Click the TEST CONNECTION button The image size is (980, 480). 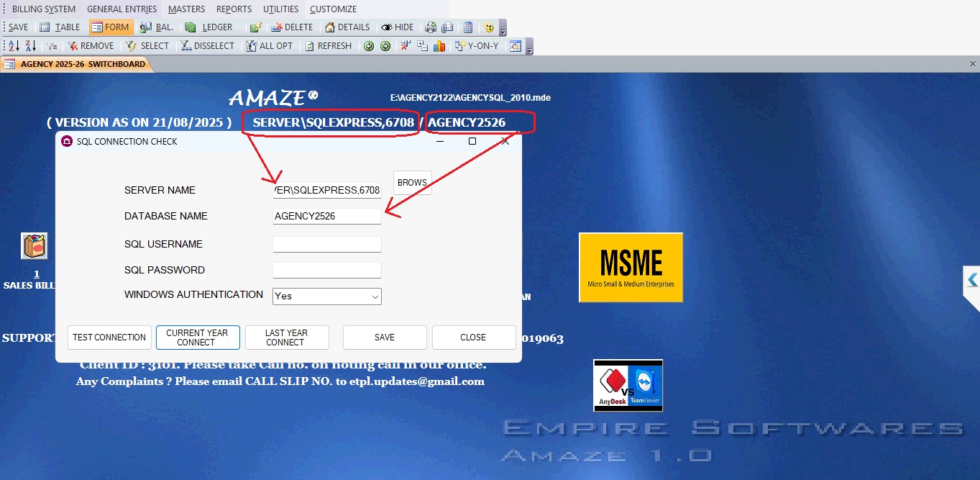pos(109,338)
